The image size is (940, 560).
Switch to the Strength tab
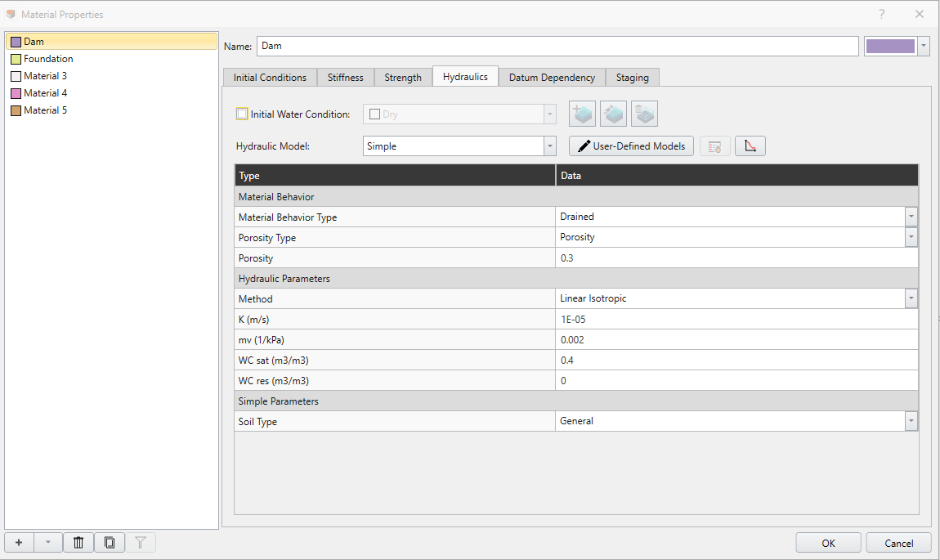tap(403, 78)
